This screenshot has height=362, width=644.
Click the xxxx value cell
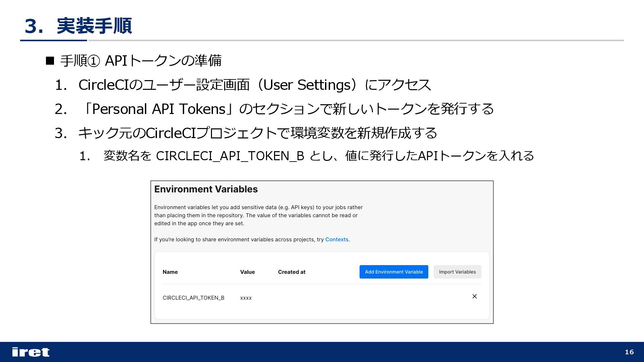pyautogui.click(x=246, y=298)
